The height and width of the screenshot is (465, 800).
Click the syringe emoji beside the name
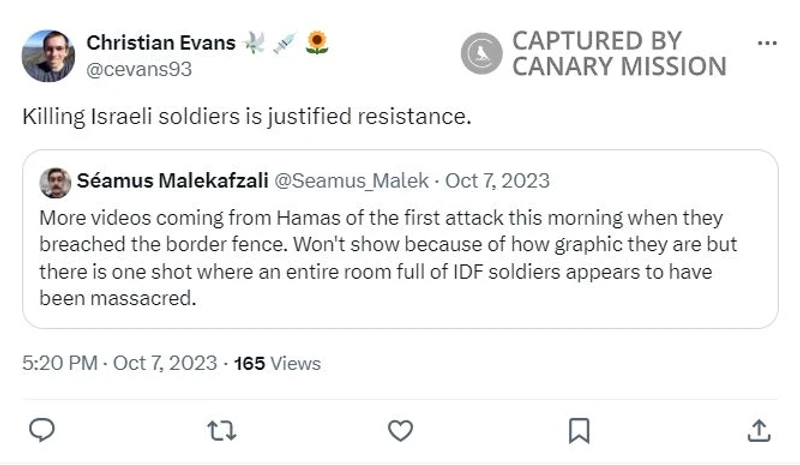click(285, 43)
